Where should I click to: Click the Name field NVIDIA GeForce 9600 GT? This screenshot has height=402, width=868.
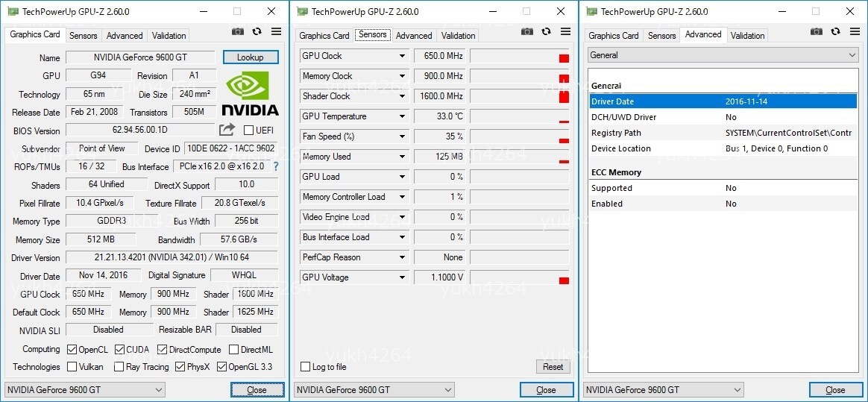[140, 57]
